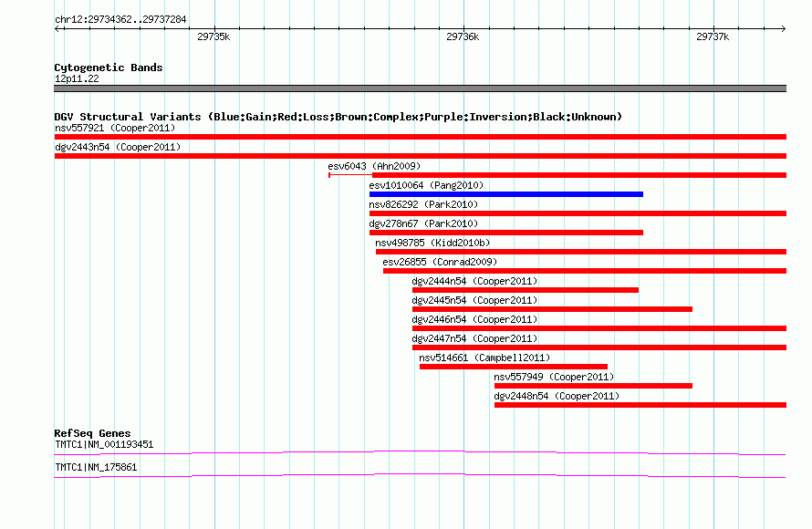This screenshot has height=529, width=812.
Task: Open the dgv2443n54 (Cooper2011) variant label
Action: tap(118, 147)
